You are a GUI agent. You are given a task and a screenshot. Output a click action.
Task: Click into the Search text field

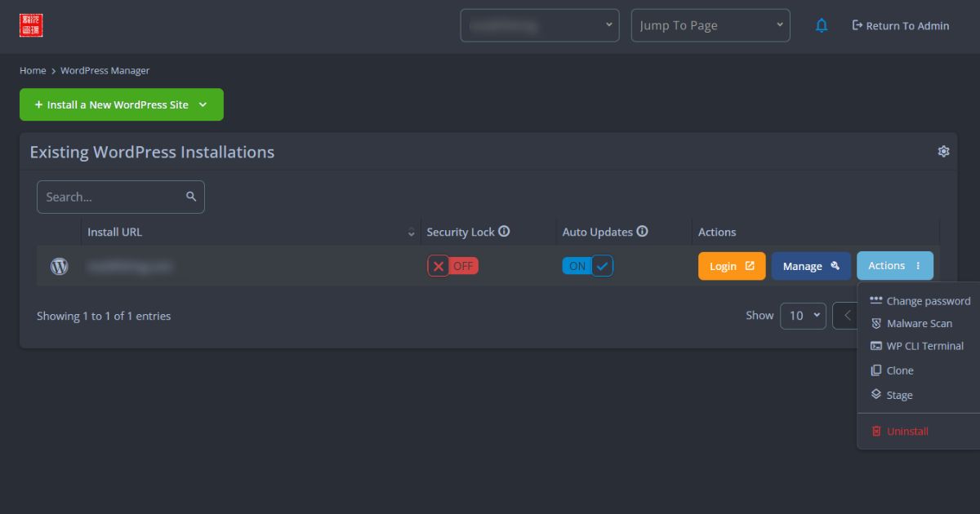[x=110, y=197]
